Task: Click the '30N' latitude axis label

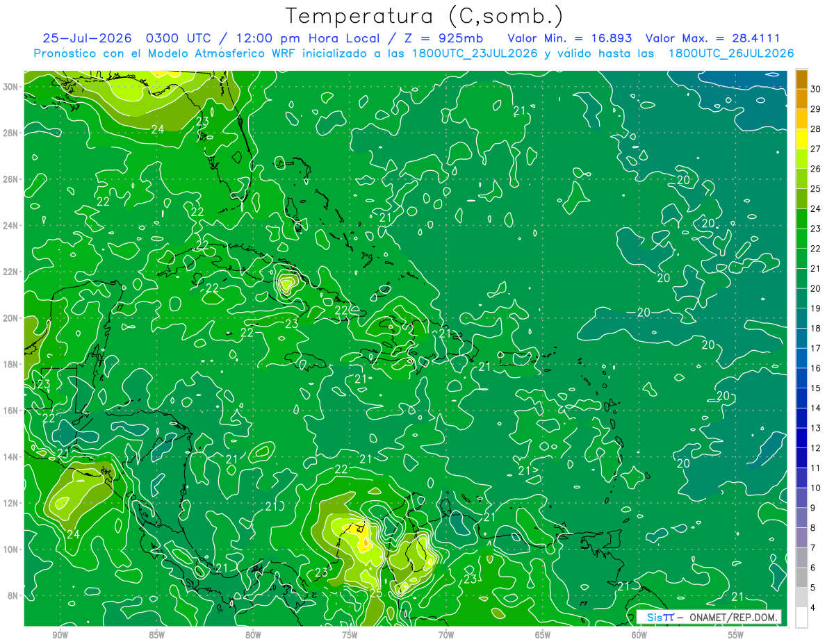Action: [12, 86]
